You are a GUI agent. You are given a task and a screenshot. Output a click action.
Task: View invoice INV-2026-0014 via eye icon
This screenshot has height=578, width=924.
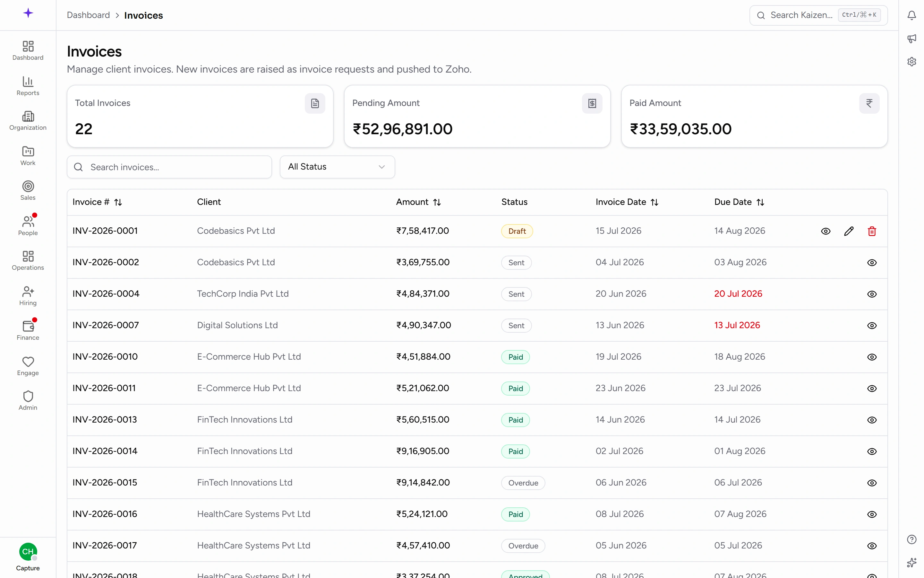(x=872, y=451)
